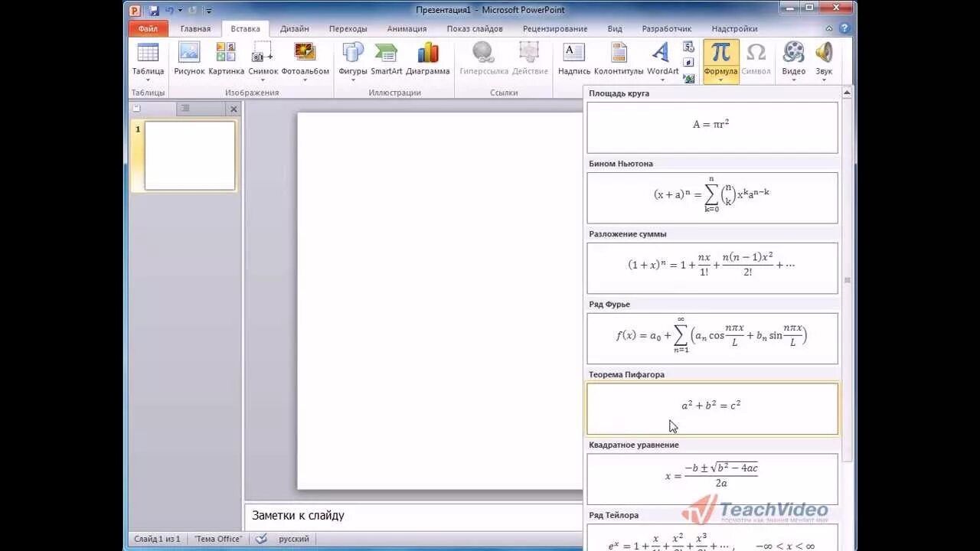Image resolution: width=980 pixels, height=551 pixels.
Task: Insert a chart with Диаграмма
Action: [x=428, y=60]
